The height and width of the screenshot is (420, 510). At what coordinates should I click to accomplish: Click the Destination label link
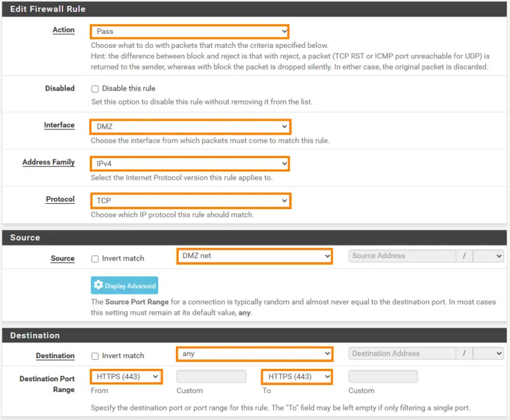pyautogui.click(x=55, y=356)
